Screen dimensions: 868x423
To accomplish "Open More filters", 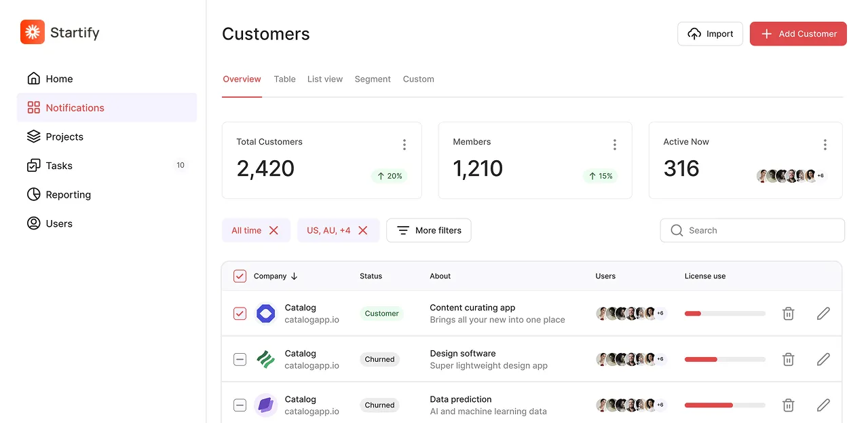I will pyautogui.click(x=429, y=230).
